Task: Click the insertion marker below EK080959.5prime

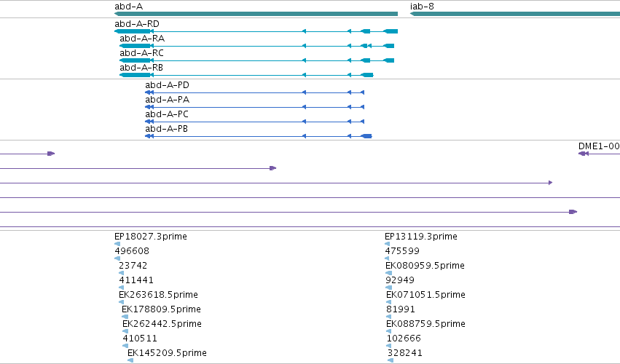Action: pos(389,273)
